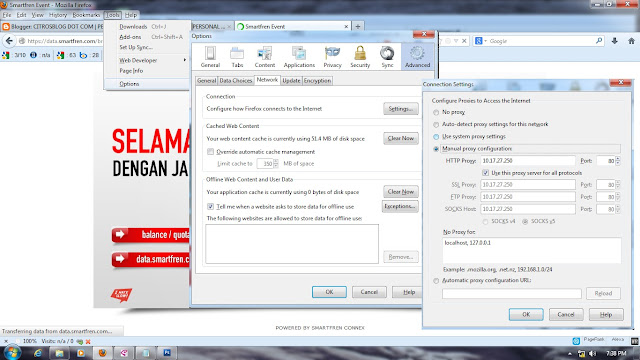This screenshot has height=360, width=640.
Task: Toggle Use this proxy server for all protocols
Action: (485, 173)
